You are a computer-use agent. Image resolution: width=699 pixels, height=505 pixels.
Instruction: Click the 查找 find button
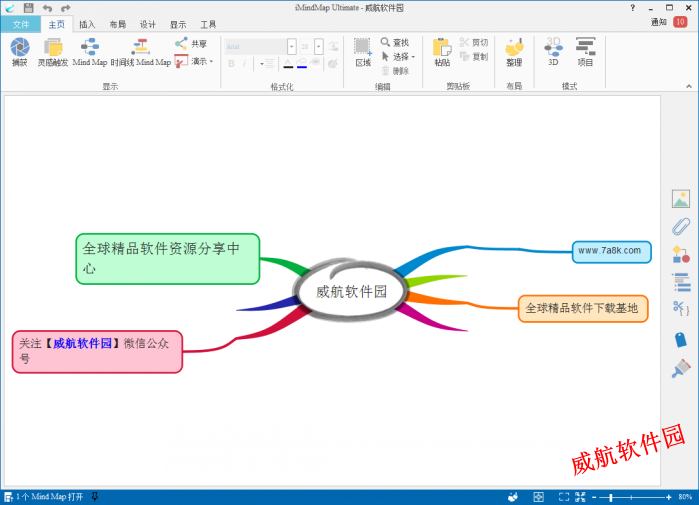pos(395,42)
